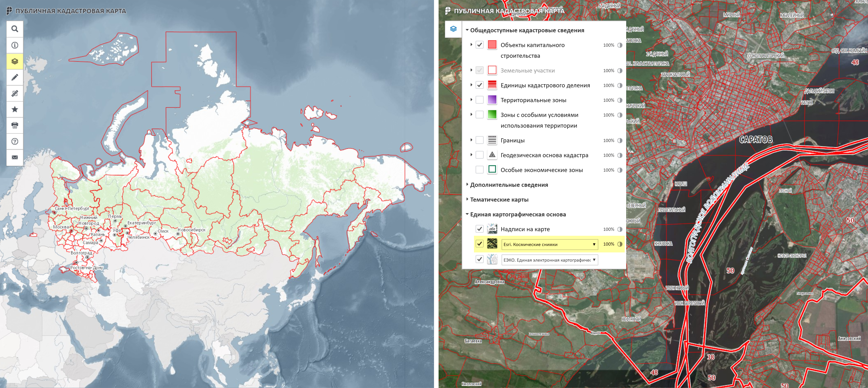Enable Зоны с особыми условиями checkbox
868x388 pixels.
(479, 115)
